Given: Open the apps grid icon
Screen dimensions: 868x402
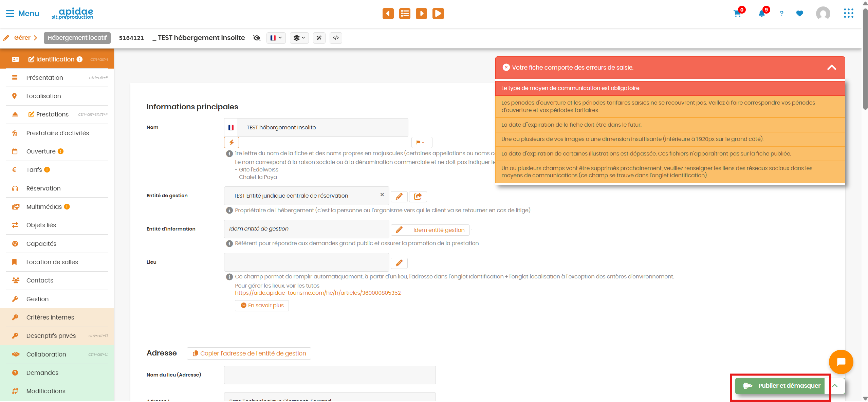Looking at the screenshot, I should [848, 14].
